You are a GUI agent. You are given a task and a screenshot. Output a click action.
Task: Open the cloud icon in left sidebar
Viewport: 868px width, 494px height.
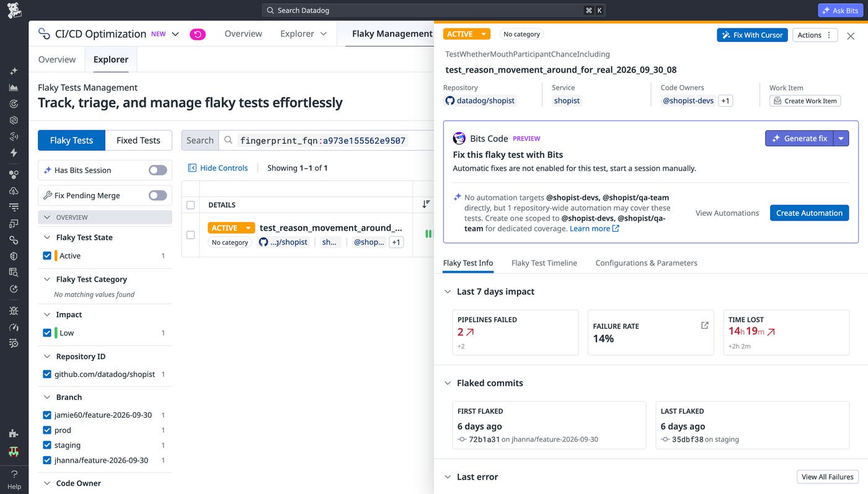pyautogui.click(x=14, y=191)
